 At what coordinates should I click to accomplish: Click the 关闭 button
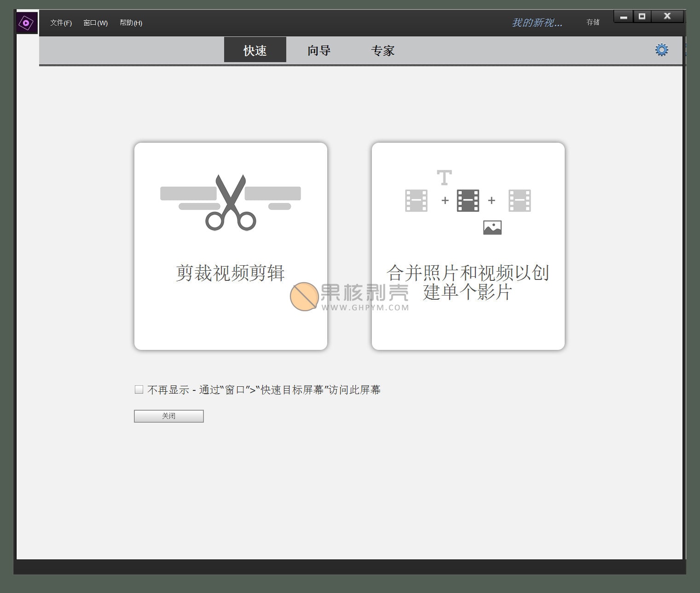(x=168, y=416)
